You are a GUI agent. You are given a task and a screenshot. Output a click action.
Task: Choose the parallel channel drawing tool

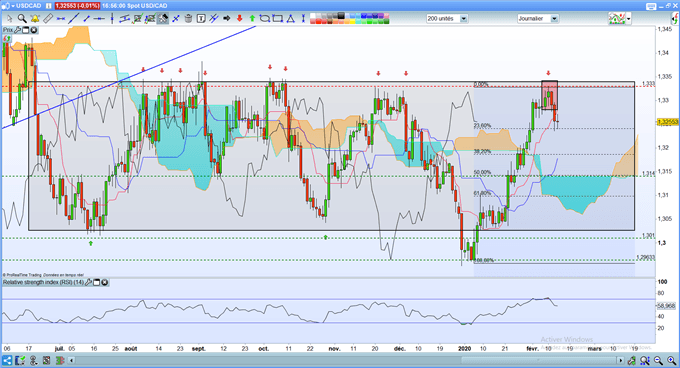pos(124,19)
